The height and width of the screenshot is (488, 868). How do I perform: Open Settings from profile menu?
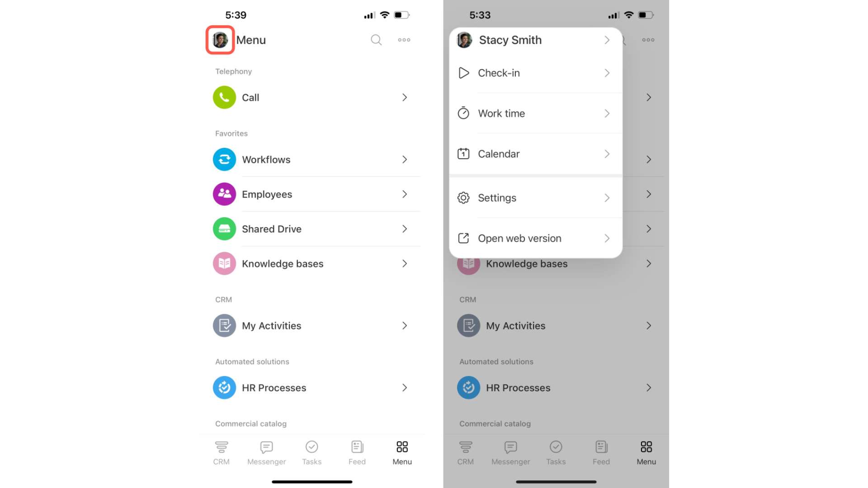[535, 197]
